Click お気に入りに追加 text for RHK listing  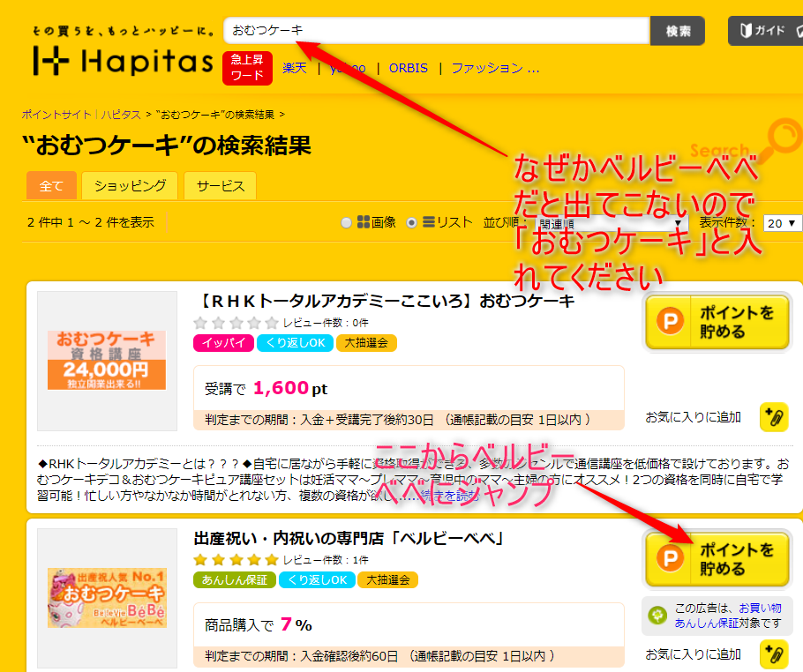693,418
